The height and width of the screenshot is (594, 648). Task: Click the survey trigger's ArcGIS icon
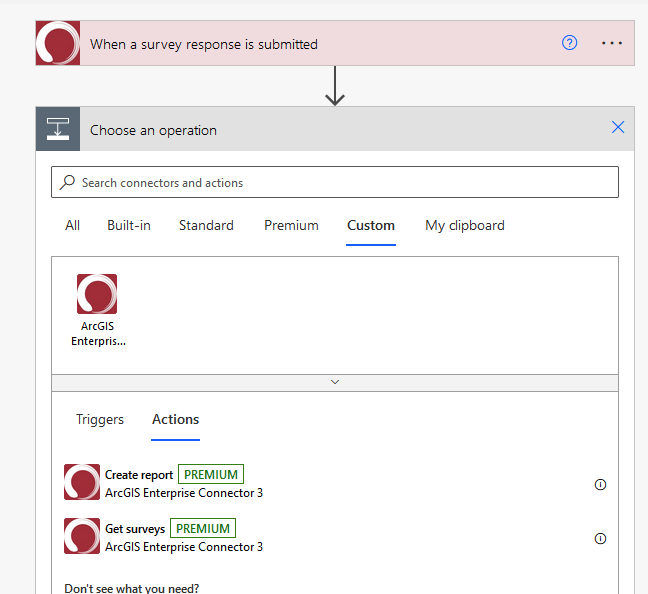(x=57, y=44)
